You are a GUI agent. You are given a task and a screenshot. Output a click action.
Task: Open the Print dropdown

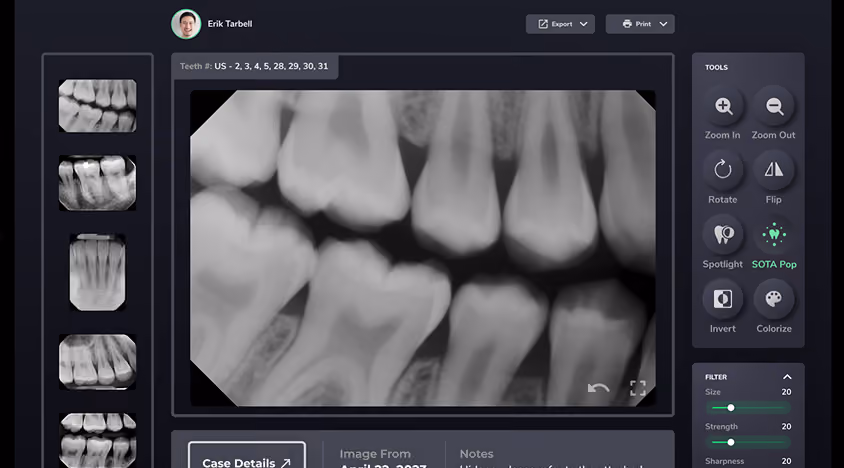(x=640, y=24)
